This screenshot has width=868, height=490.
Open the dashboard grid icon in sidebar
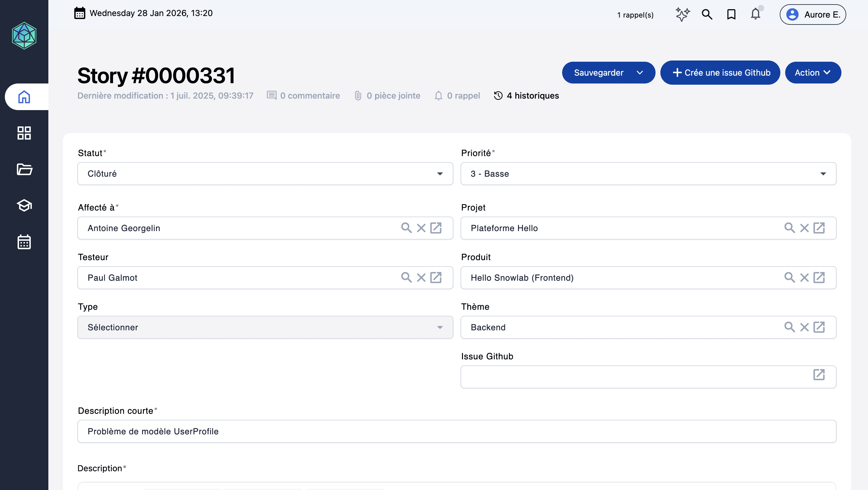pos(24,133)
